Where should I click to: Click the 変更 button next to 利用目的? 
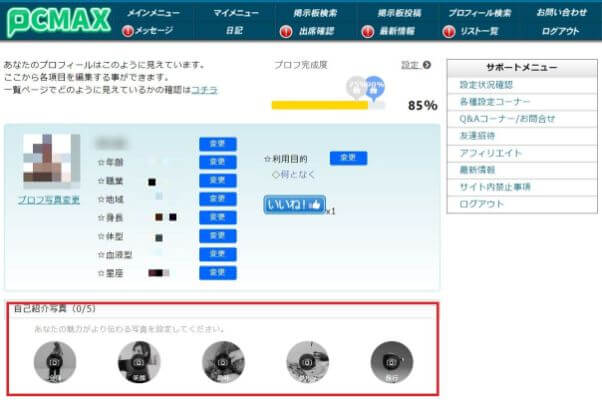[x=348, y=157]
